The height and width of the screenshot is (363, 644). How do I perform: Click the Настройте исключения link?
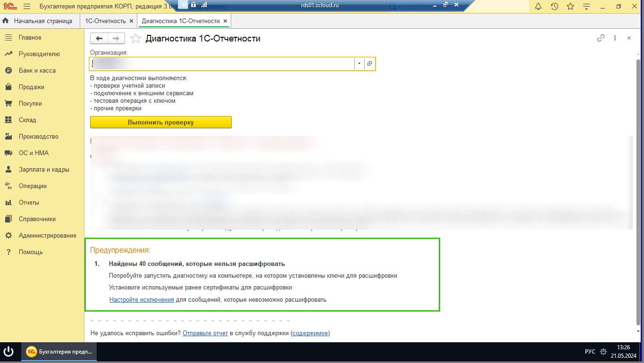tap(142, 300)
